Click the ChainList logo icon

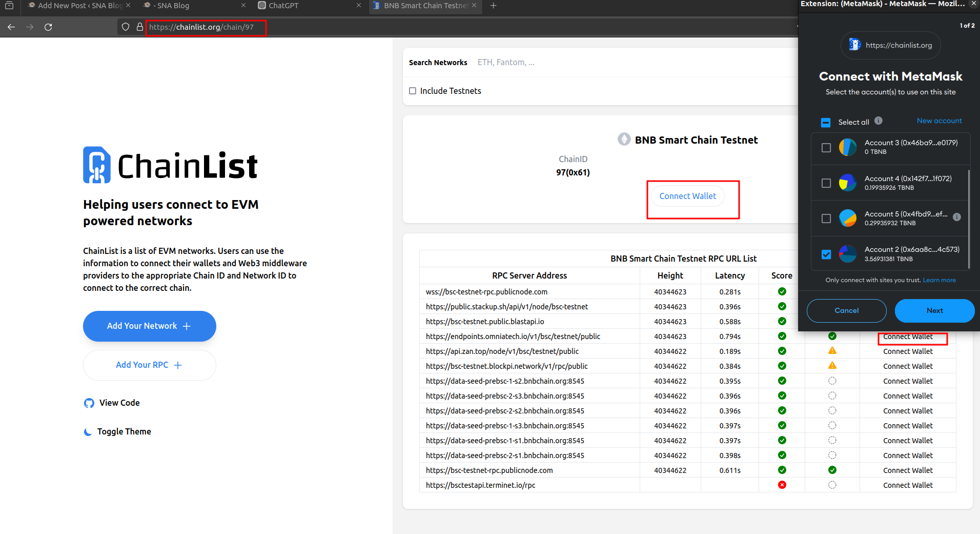pos(97,165)
